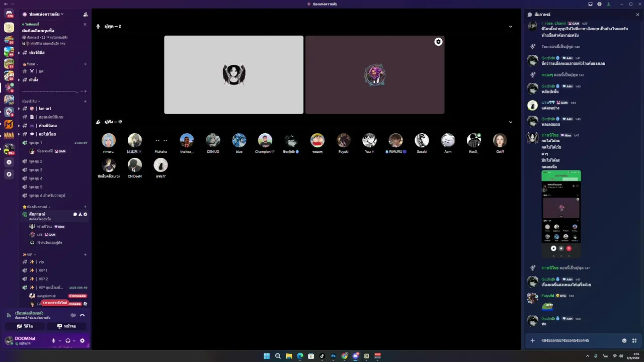Screen dimensions: 644x362
Task: Collapse the ผู้ฟัง audience section chevron
Action: pyautogui.click(x=511, y=122)
